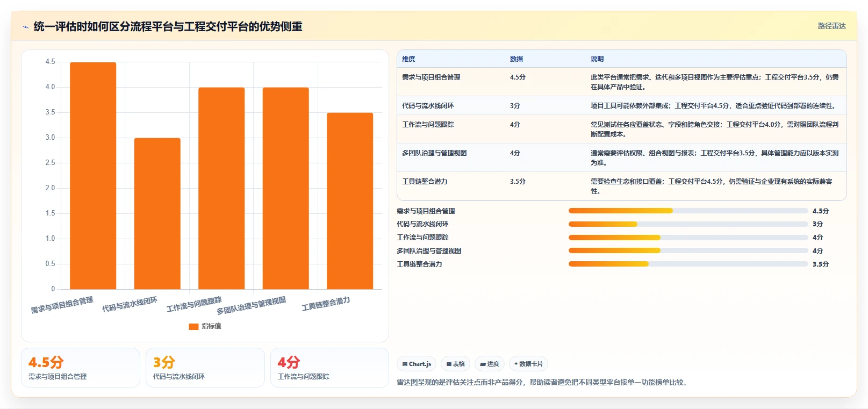Click the 代码与流水线闭环 label beside its progress bar
Screen dimensions: 868x409
(422, 224)
